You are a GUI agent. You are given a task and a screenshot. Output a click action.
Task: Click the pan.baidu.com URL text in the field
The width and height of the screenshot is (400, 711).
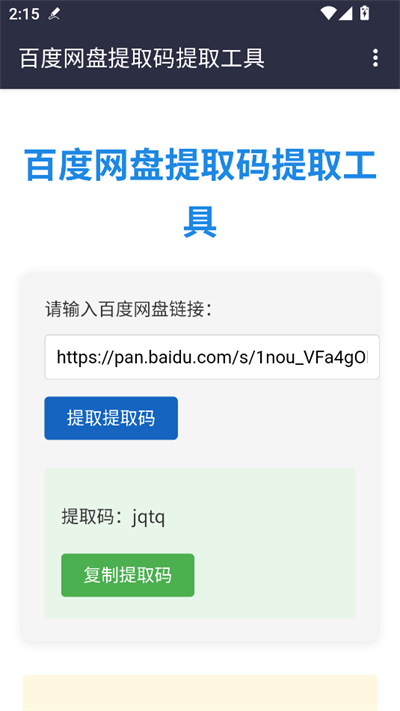212,358
